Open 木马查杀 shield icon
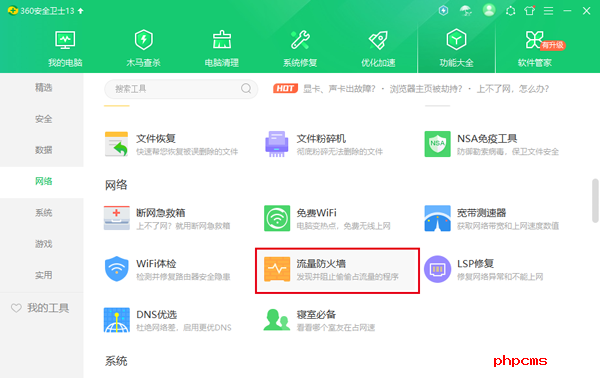The image size is (600, 378). point(143,40)
